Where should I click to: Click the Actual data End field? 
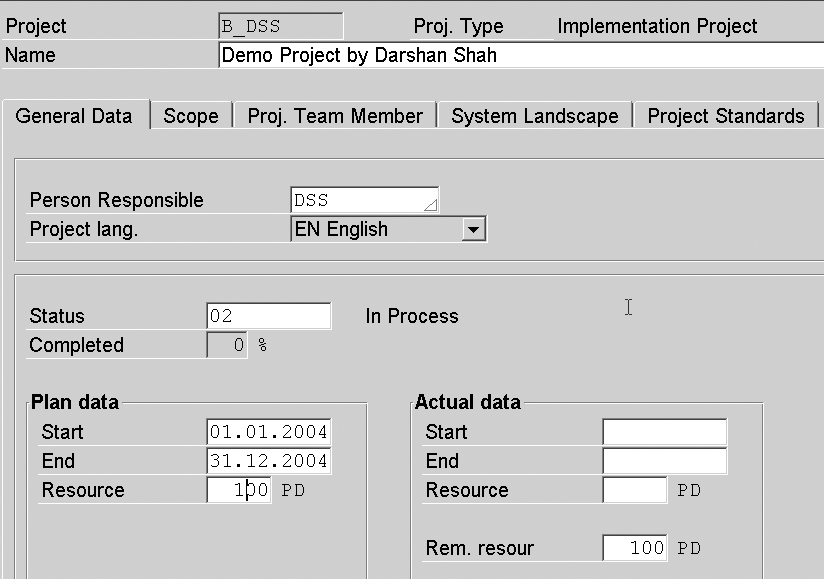pyautogui.click(x=664, y=461)
